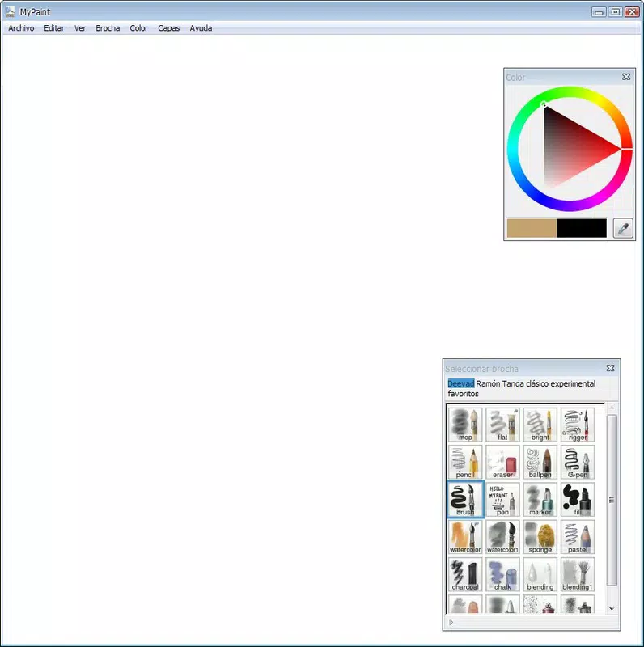Screen dimensions: 644x647
Task: Select the bright brush
Action: pyautogui.click(x=540, y=425)
